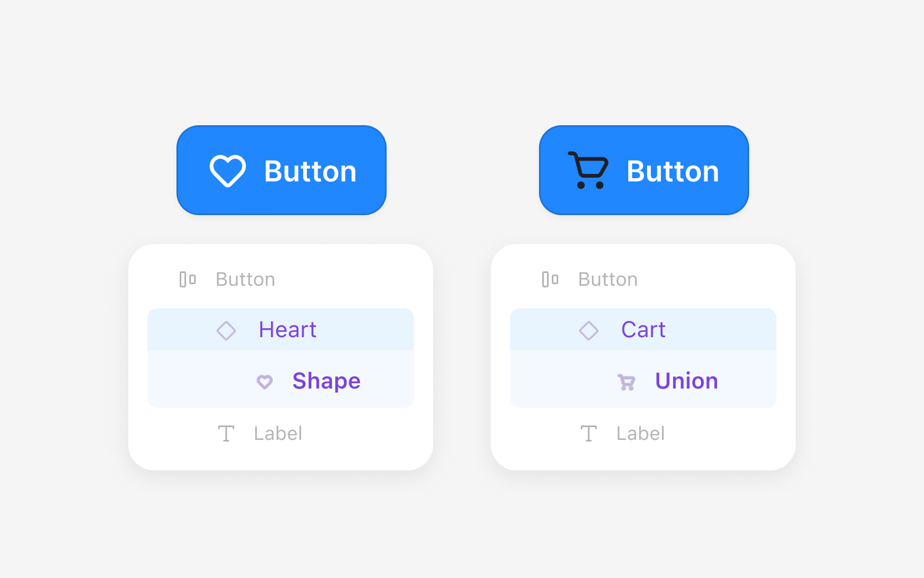The width and height of the screenshot is (924, 578).
Task: Select the Union sub-layer under Cart
Action: point(686,381)
